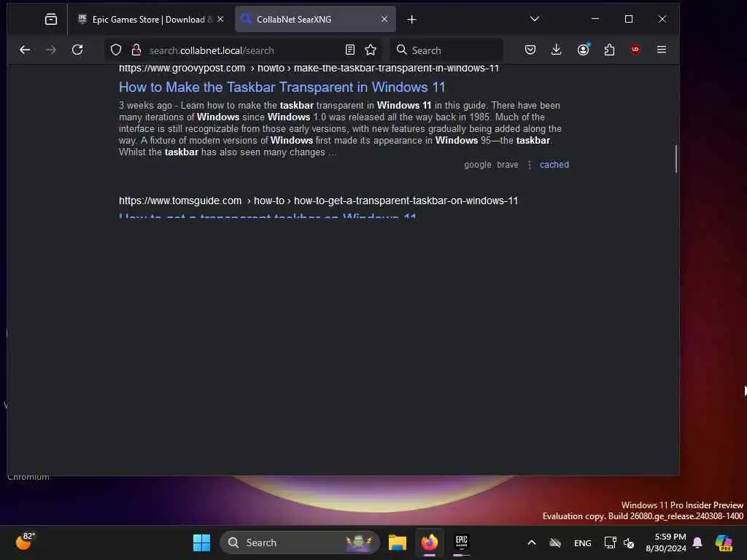Go forward one page
This screenshot has width=747, height=560.
point(50,50)
